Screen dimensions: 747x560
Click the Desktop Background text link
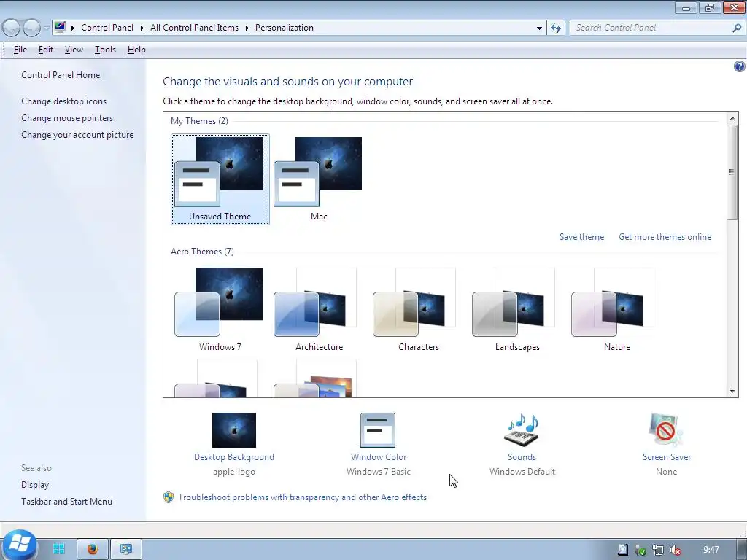click(234, 457)
